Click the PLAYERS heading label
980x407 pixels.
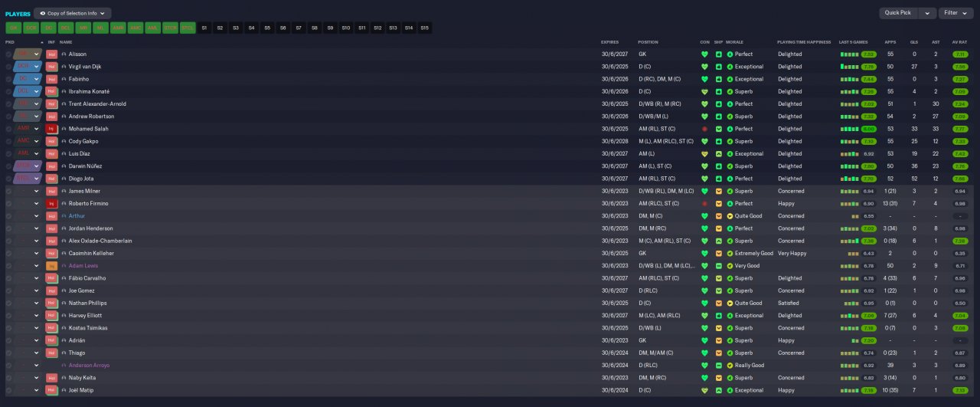click(18, 14)
